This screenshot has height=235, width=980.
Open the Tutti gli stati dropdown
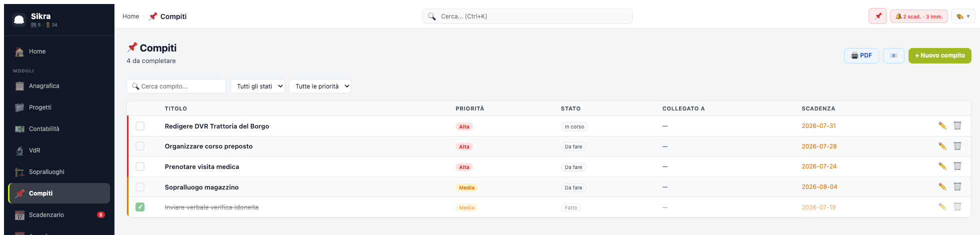[257, 86]
